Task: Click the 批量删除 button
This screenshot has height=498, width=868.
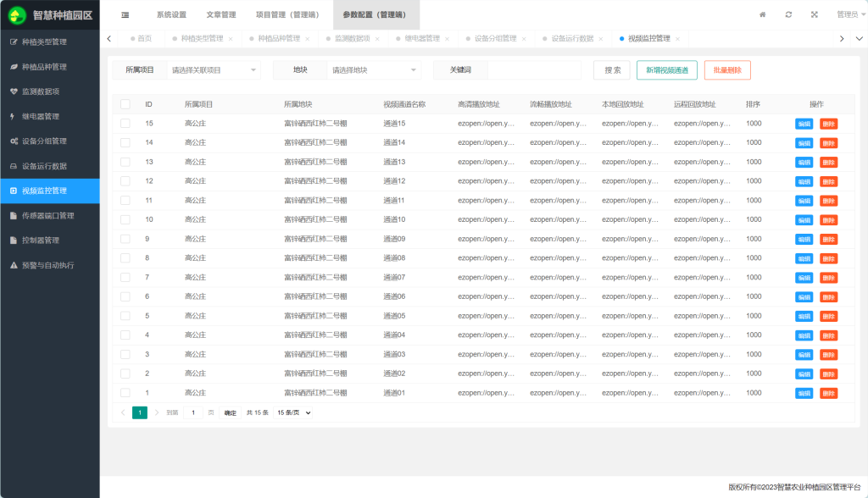Action: pos(726,70)
